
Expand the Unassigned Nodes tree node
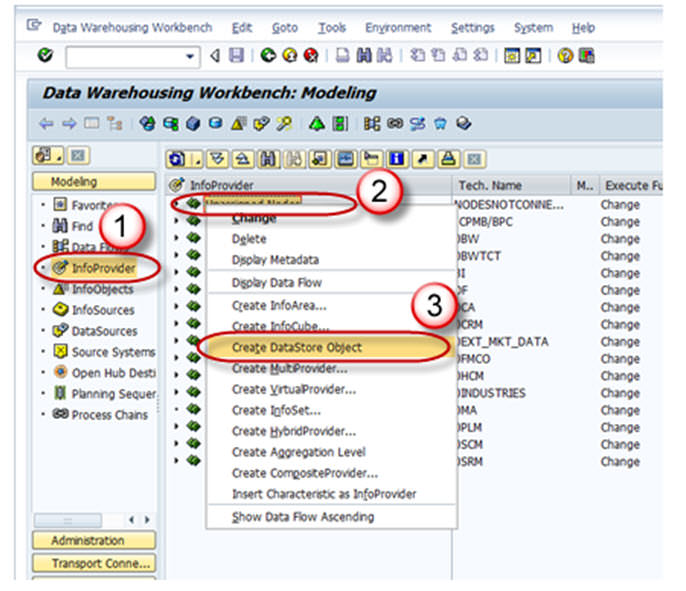coord(176,204)
